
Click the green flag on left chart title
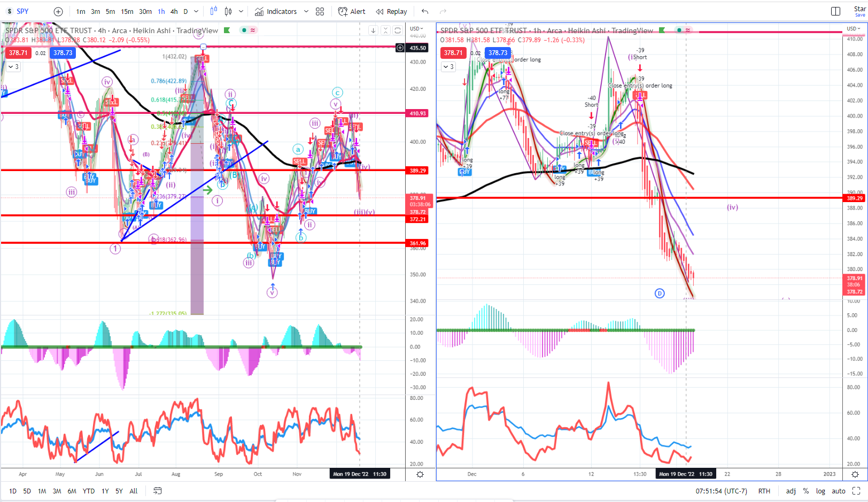227,30
